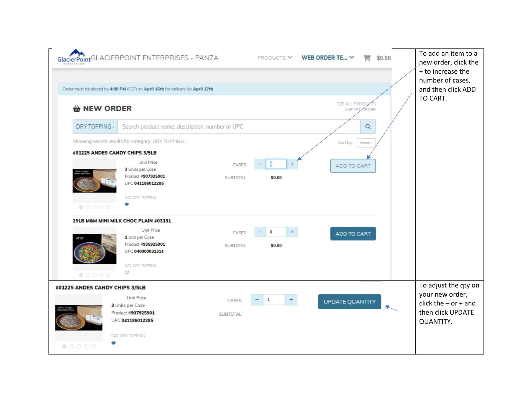Click the shopping cart icon
This screenshot has width=532, height=411.
tap(367, 58)
